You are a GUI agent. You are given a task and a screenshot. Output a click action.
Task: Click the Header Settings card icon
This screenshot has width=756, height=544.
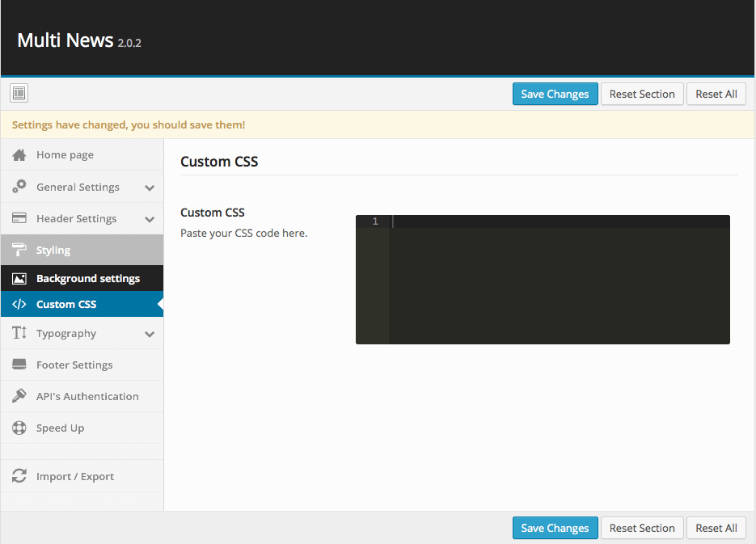(x=19, y=218)
